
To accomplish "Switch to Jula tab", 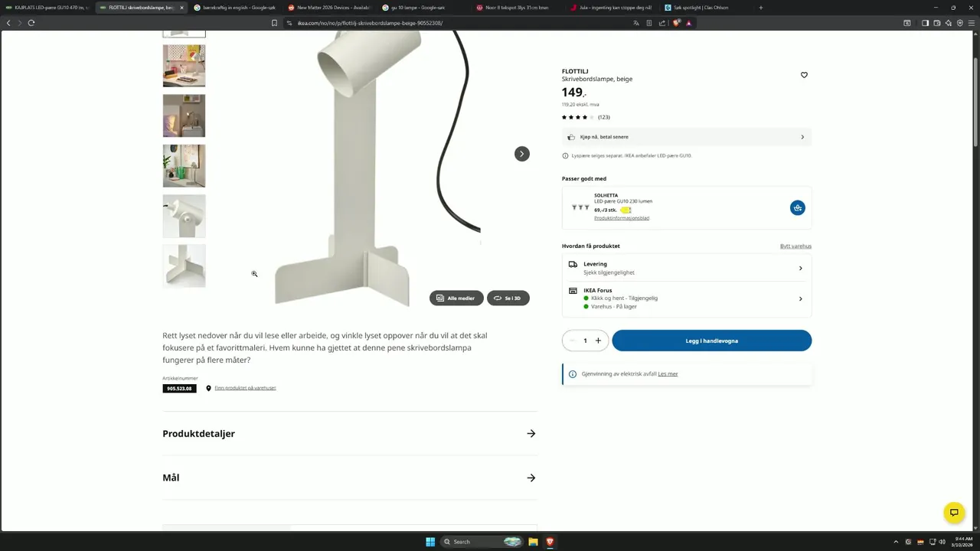I will click(612, 8).
